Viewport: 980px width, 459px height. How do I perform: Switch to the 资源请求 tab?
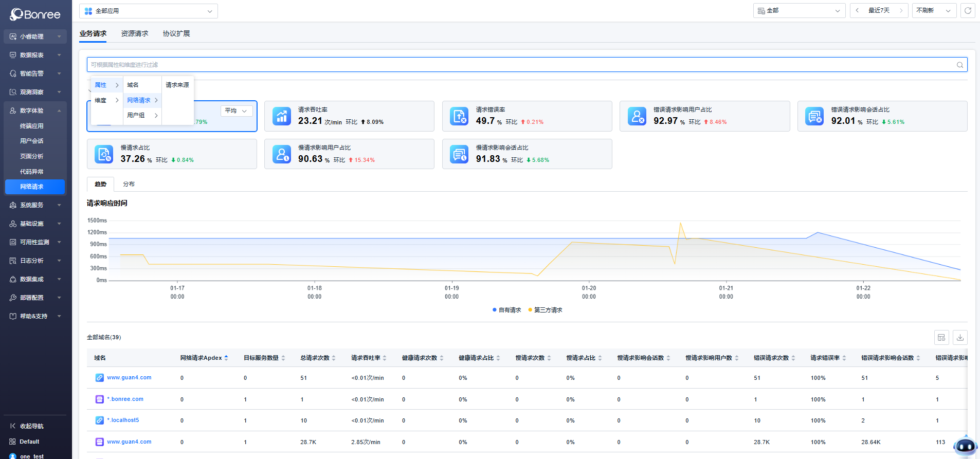coord(135,34)
